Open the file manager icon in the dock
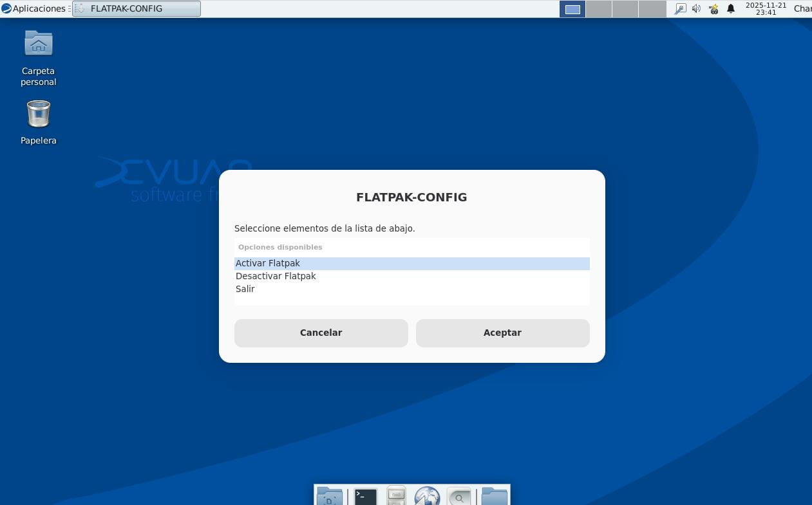The image size is (812, 505). (395, 495)
